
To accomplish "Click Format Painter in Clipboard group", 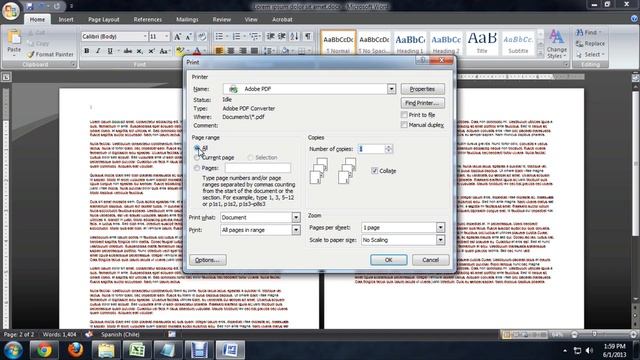I will pyautogui.click(x=50, y=54).
